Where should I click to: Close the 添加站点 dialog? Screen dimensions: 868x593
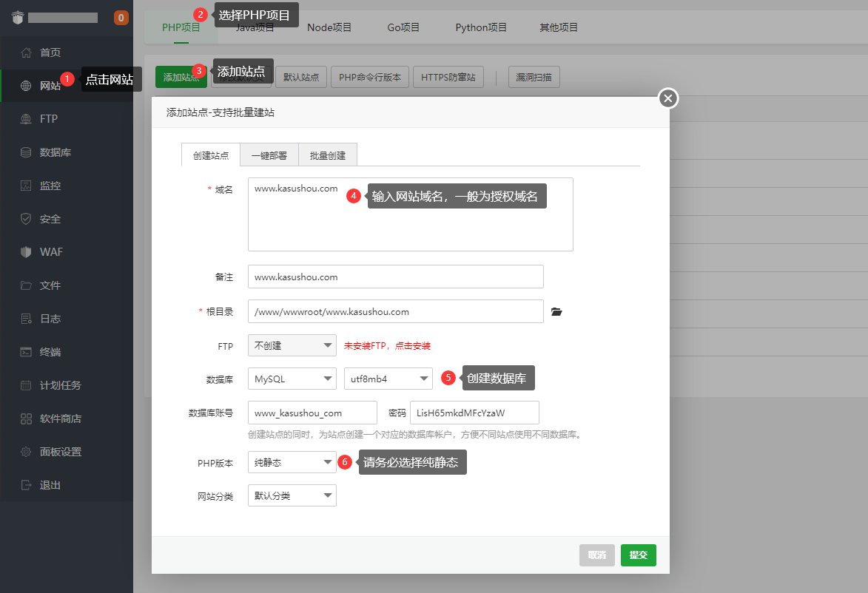click(668, 98)
